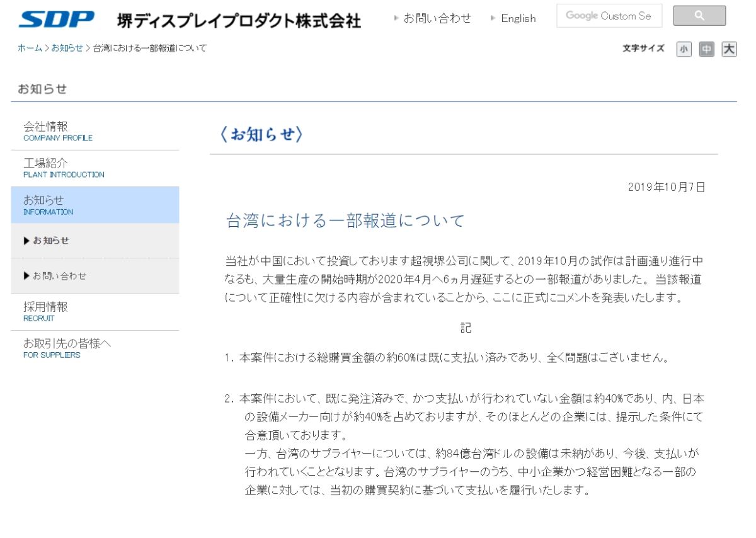Click the arrow icon beside English header link
Image resolution: width=756 pixels, height=538 pixels.
pos(492,18)
